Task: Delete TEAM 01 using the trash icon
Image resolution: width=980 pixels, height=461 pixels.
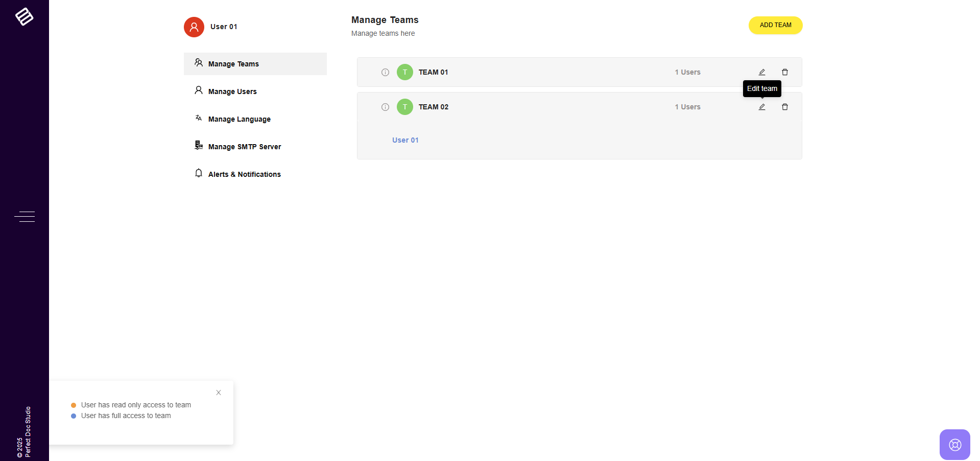Action: pyautogui.click(x=784, y=72)
